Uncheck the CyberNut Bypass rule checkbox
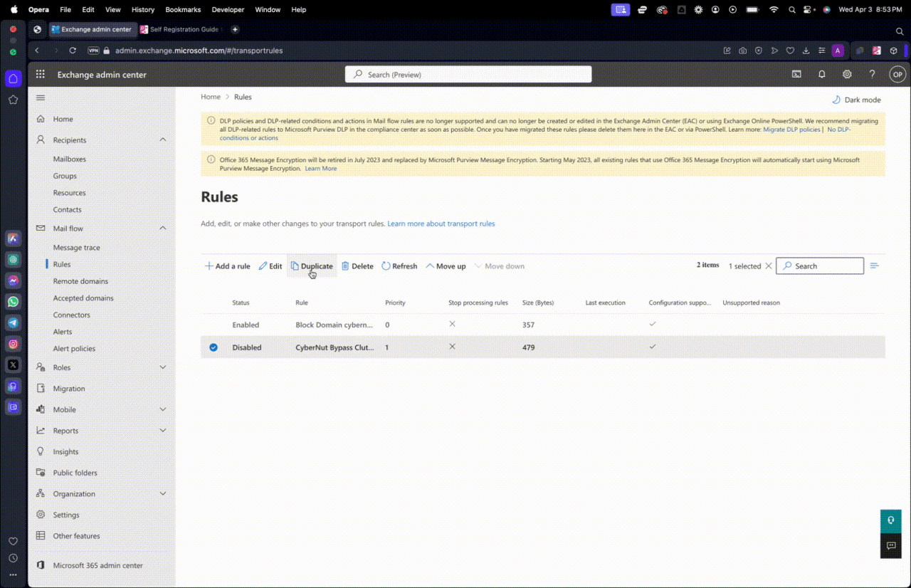This screenshot has width=911, height=588. [214, 347]
